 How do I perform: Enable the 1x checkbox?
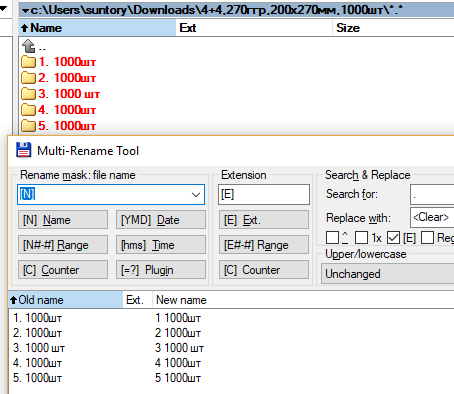pyautogui.click(x=361, y=238)
